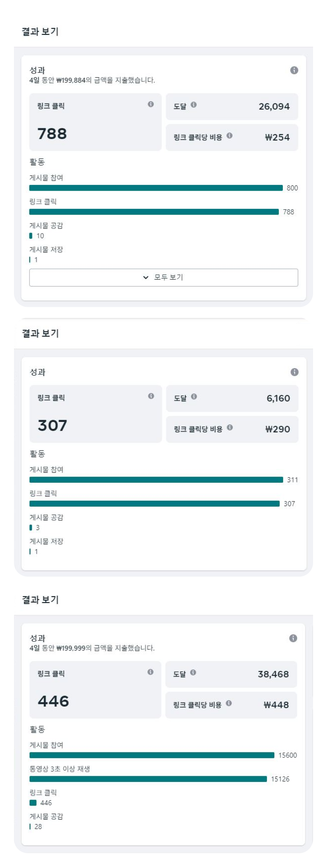Click info icon next to ₩254 cost label

pyautogui.click(x=229, y=136)
